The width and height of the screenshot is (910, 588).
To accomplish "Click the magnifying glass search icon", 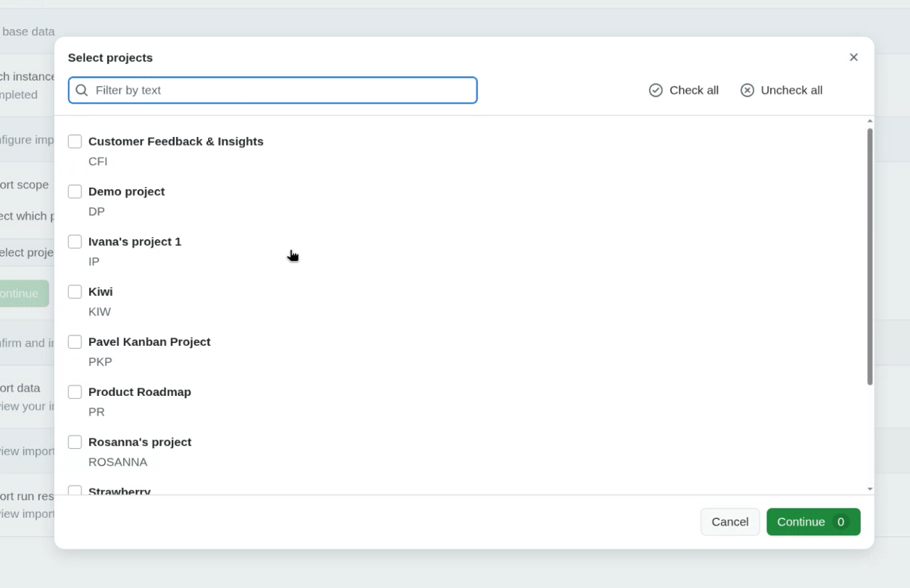I will click(81, 90).
